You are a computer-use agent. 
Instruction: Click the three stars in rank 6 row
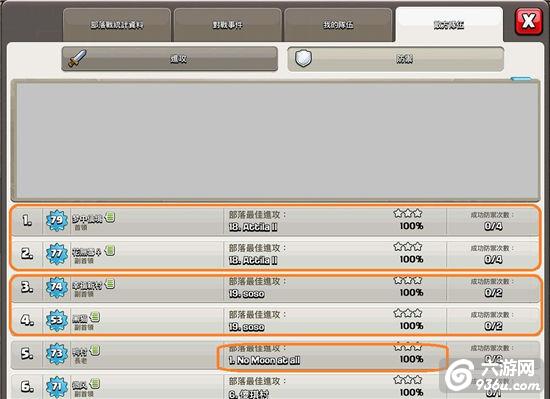tap(408, 380)
